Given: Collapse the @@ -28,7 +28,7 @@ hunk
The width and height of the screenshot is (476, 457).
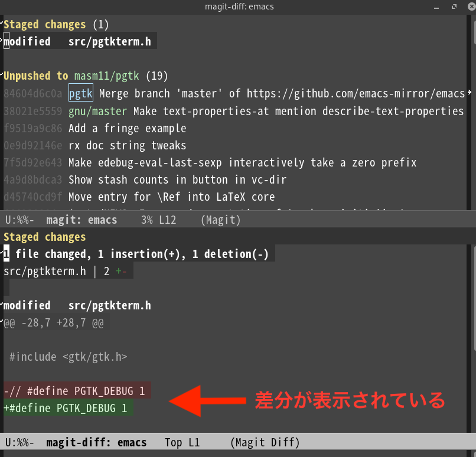Looking at the screenshot, I should tap(2, 321).
